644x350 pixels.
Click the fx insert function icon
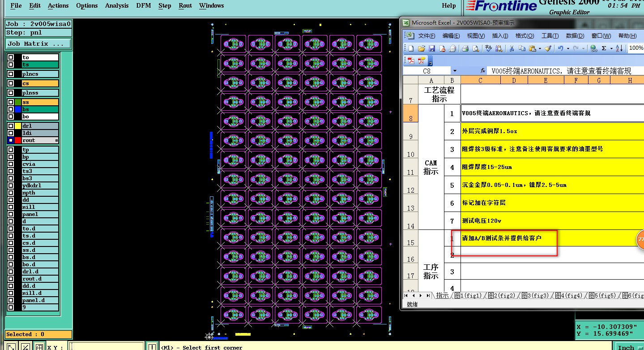click(483, 71)
